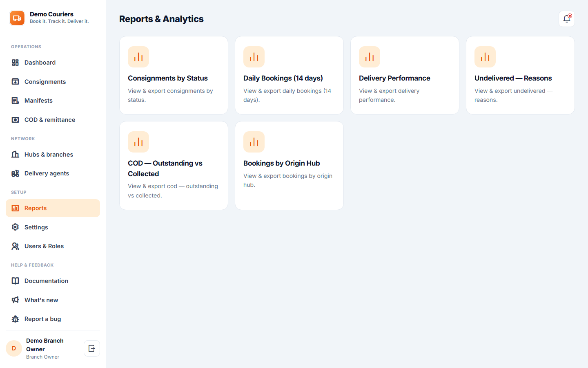Click the Reports chart icon in sidebar
This screenshot has width=588, height=368.
coord(16,208)
